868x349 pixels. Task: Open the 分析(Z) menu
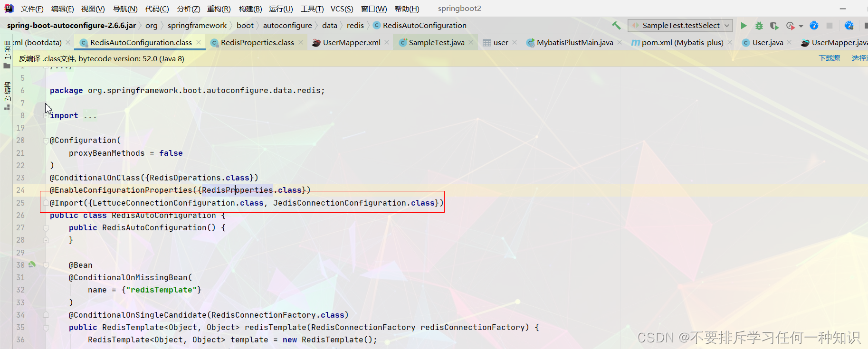point(188,9)
